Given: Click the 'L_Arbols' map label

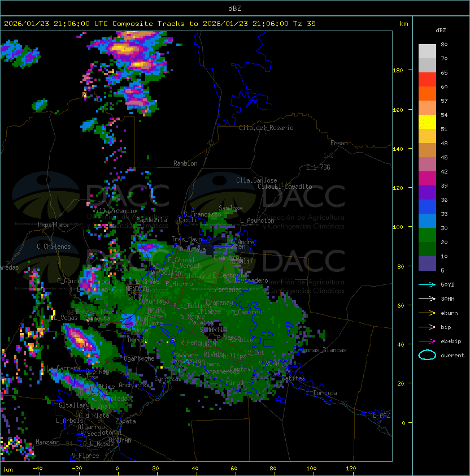Looking at the screenshot, I should [x=69, y=421].
